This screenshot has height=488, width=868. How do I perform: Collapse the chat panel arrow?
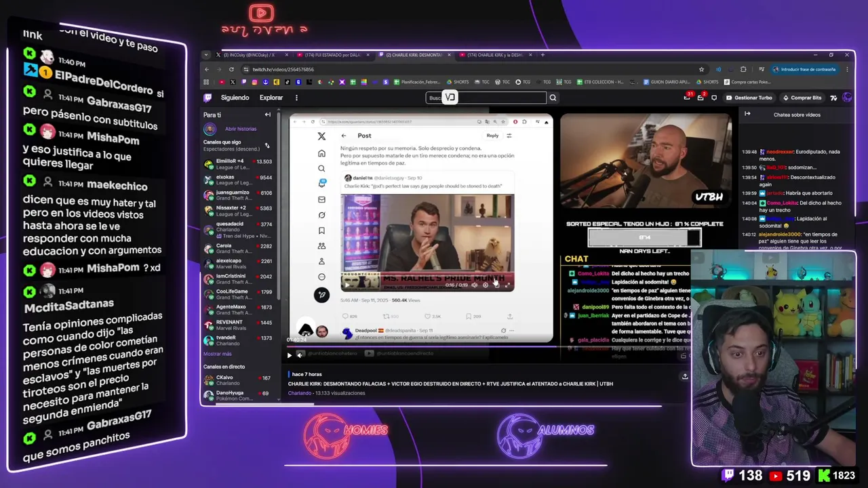[x=747, y=114]
